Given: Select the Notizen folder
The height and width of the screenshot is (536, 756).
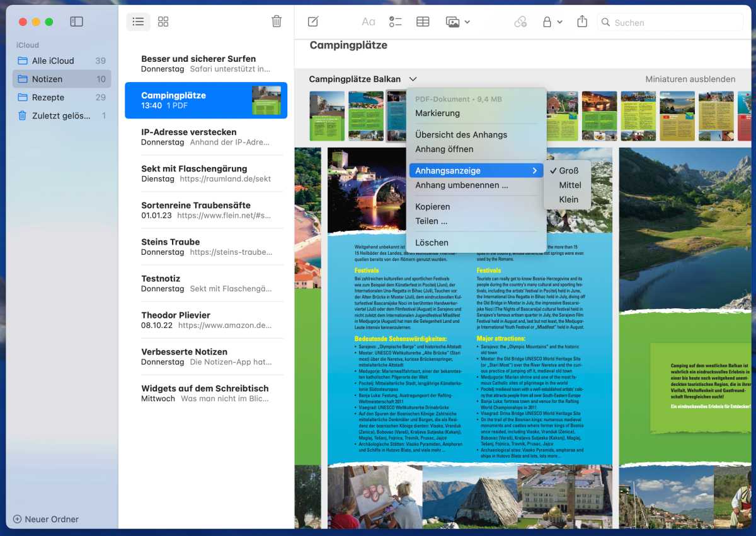Looking at the screenshot, I should 62,79.
